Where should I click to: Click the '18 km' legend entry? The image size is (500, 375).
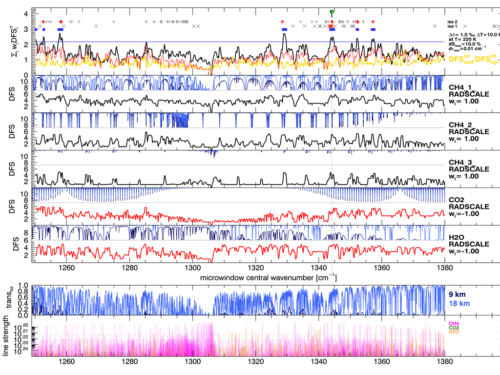(459, 303)
